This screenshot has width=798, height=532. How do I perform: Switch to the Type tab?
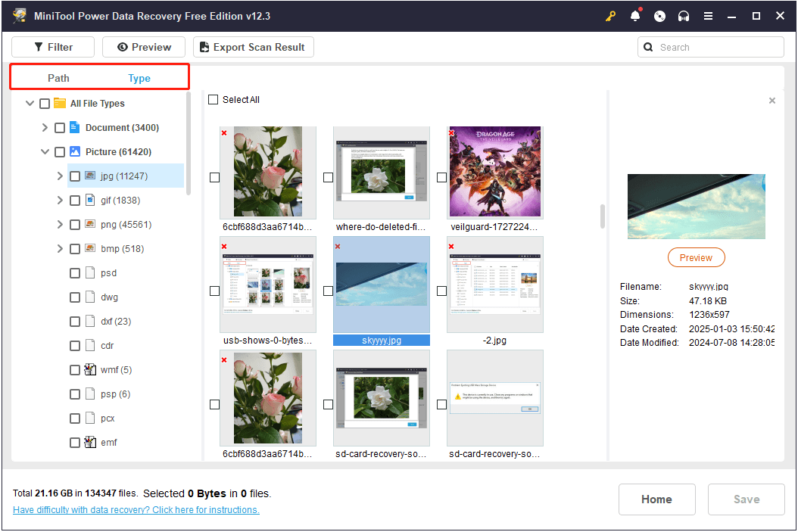139,78
